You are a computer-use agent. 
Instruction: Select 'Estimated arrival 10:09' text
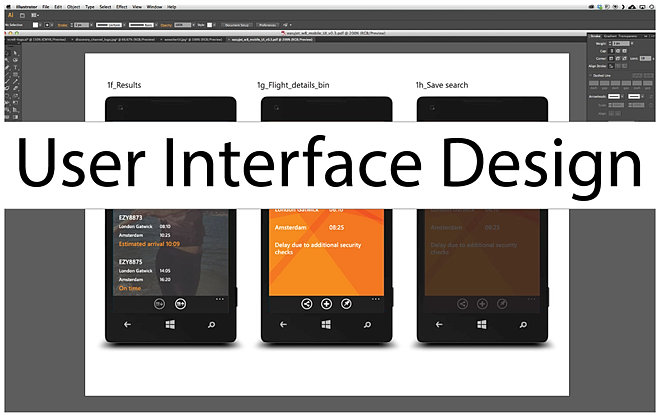pos(149,244)
